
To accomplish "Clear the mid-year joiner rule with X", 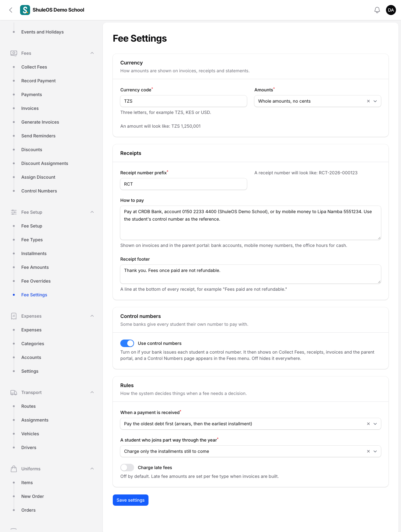I will coord(368,451).
